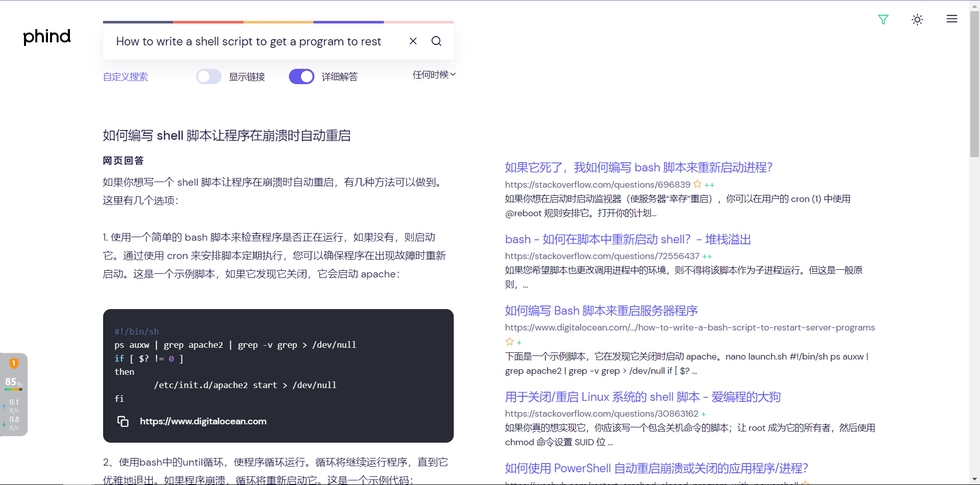Click the orange shield badge on left widget
The height and width of the screenshot is (485, 980).
click(14, 363)
